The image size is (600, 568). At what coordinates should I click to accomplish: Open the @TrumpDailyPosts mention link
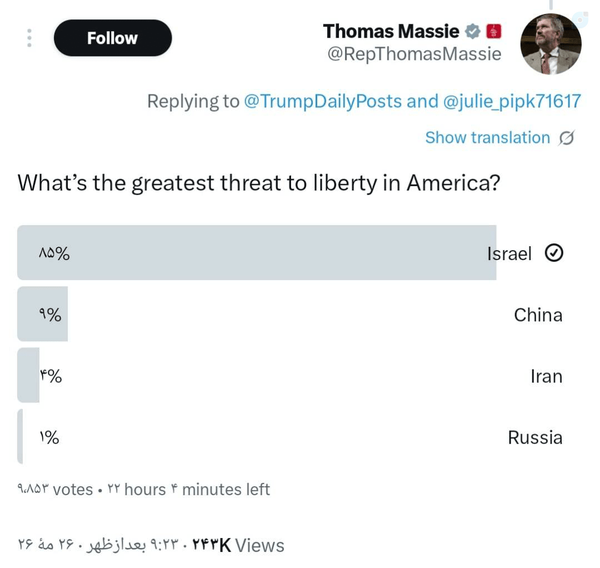coord(323,101)
